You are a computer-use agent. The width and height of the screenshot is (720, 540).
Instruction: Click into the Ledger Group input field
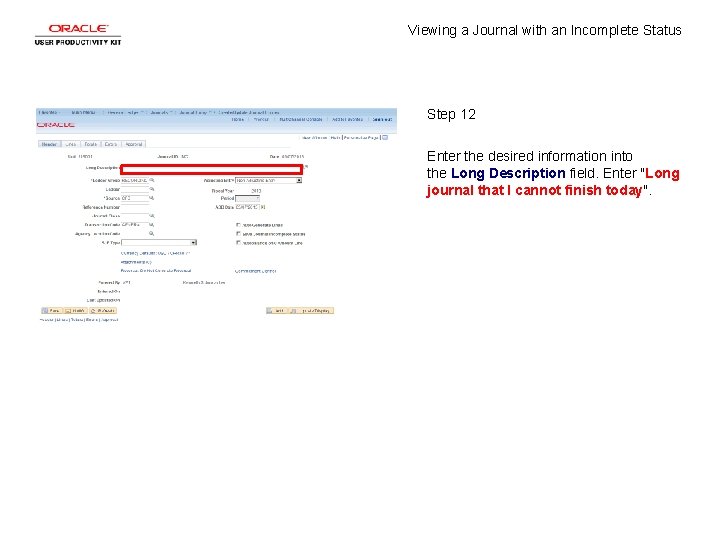coord(135,180)
